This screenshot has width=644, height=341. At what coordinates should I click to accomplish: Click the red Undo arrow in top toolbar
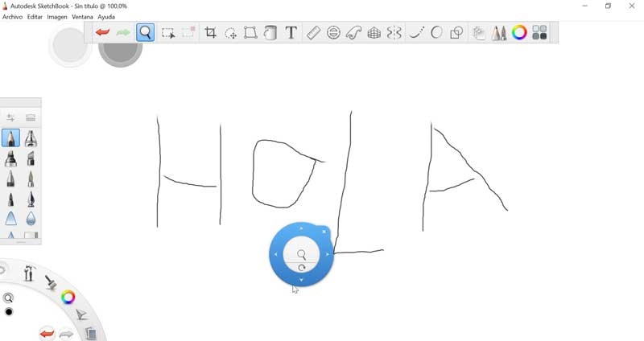coord(102,32)
